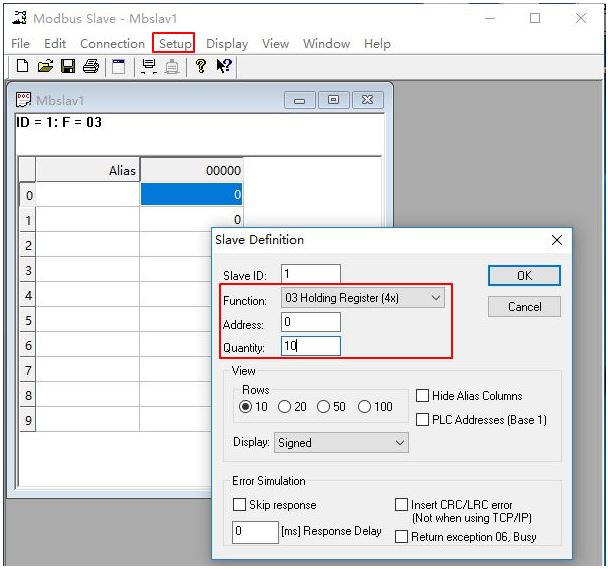
Task: Click the Address input field
Action: [x=311, y=322]
